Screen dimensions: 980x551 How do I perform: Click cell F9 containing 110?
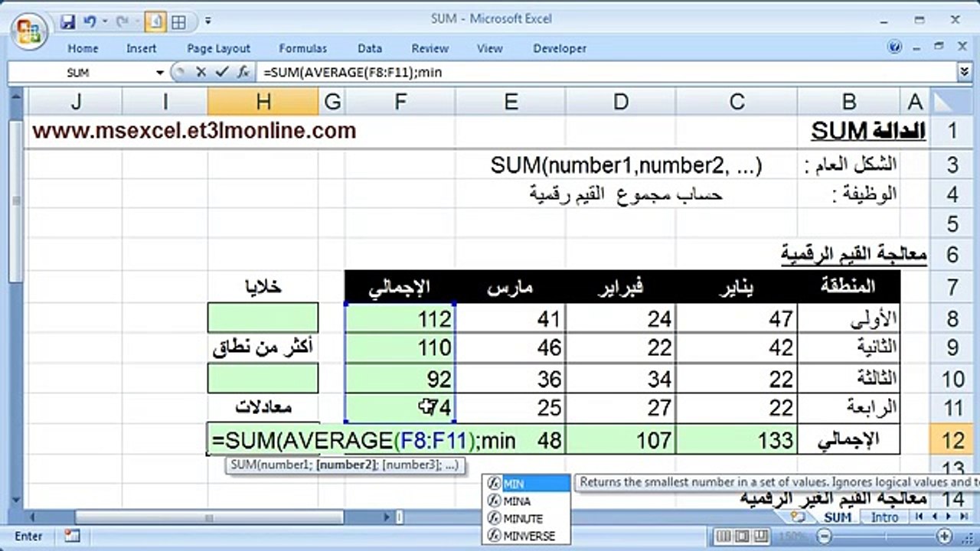pos(400,347)
